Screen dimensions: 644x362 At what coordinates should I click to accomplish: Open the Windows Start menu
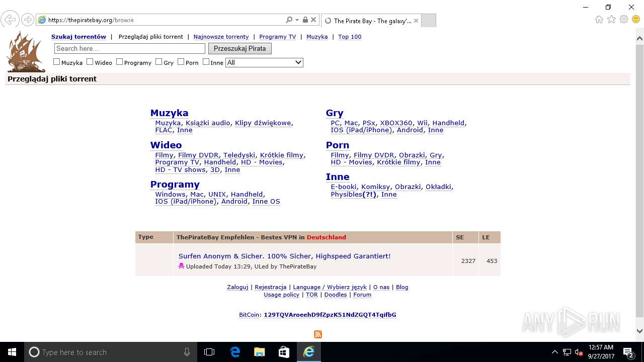[x=12, y=352]
